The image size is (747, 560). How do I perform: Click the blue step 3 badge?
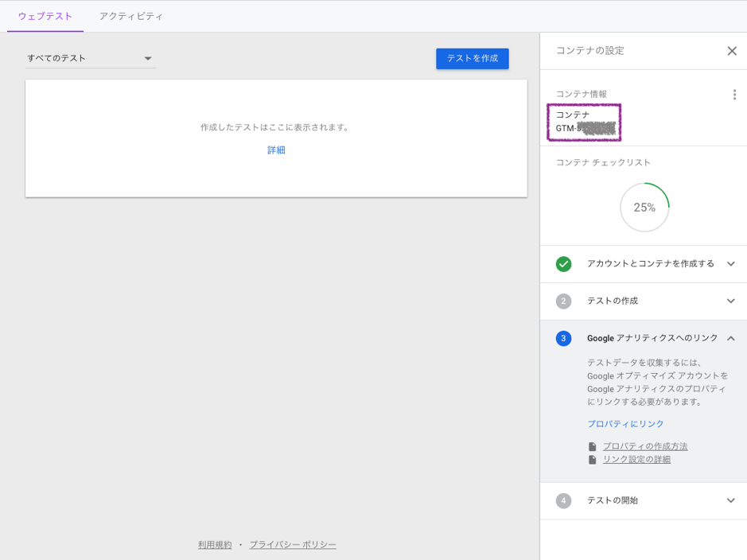pos(563,339)
